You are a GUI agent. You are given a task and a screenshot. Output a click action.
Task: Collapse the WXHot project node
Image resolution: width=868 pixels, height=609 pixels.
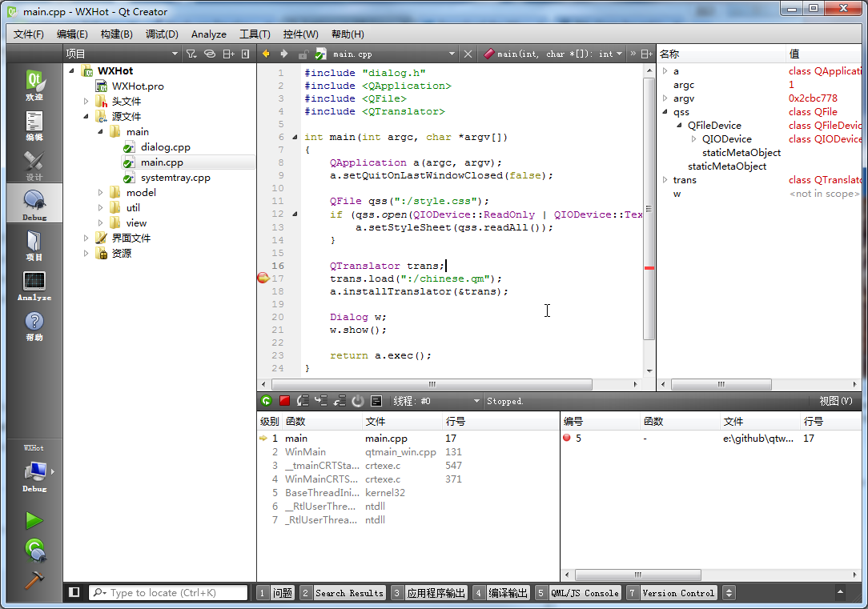pos(71,70)
